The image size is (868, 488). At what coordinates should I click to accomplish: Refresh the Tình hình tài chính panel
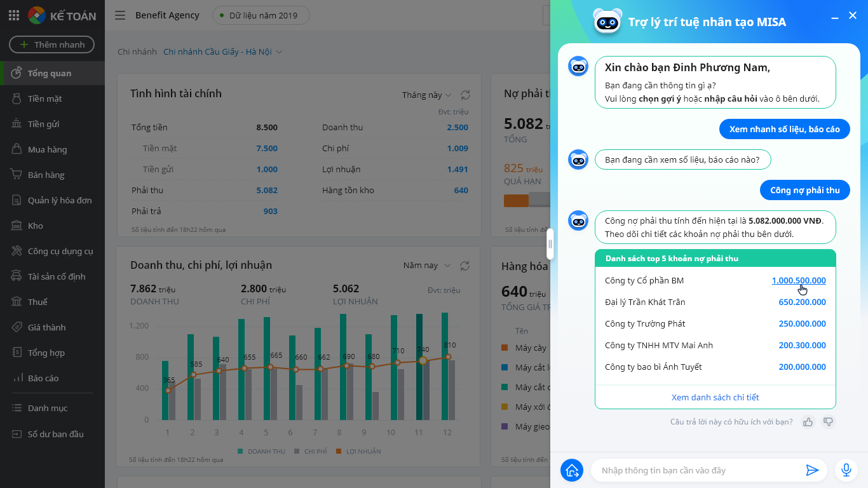click(465, 95)
